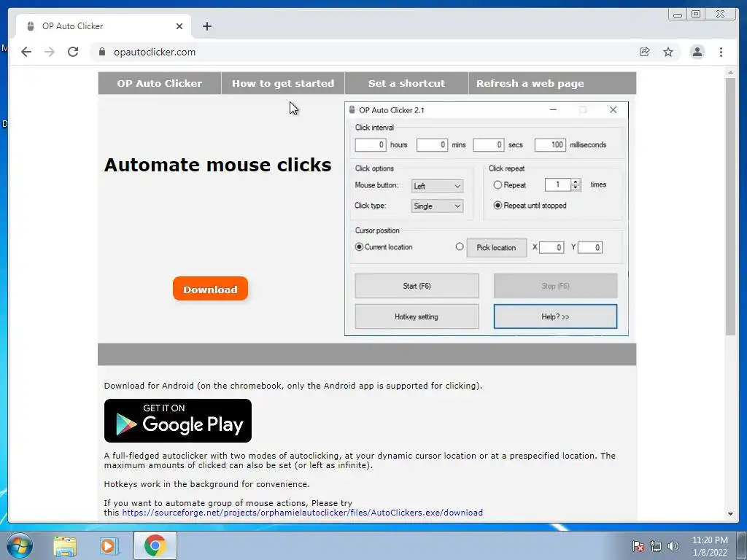This screenshot has width=747, height=560.
Task: Open the sourceforge AutoClickers.exe download link
Action: click(x=303, y=513)
